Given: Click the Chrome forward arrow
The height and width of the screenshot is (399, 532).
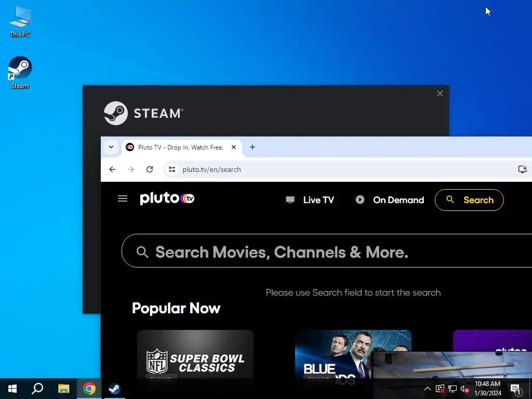Looking at the screenshot, I should 131,169.
